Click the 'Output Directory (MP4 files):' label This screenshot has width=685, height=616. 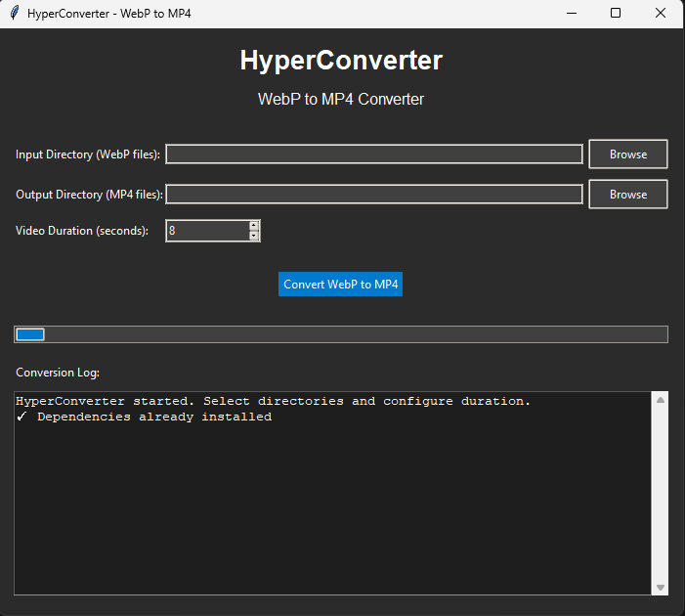89,195
